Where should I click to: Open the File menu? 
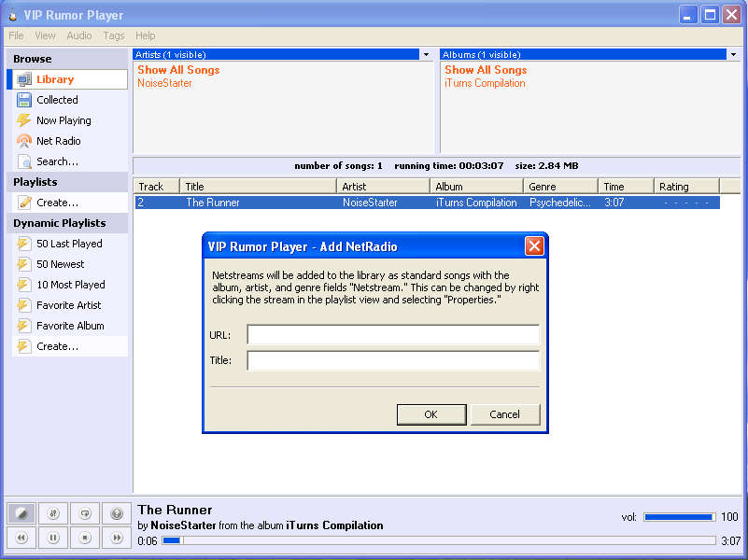point(16,35)
